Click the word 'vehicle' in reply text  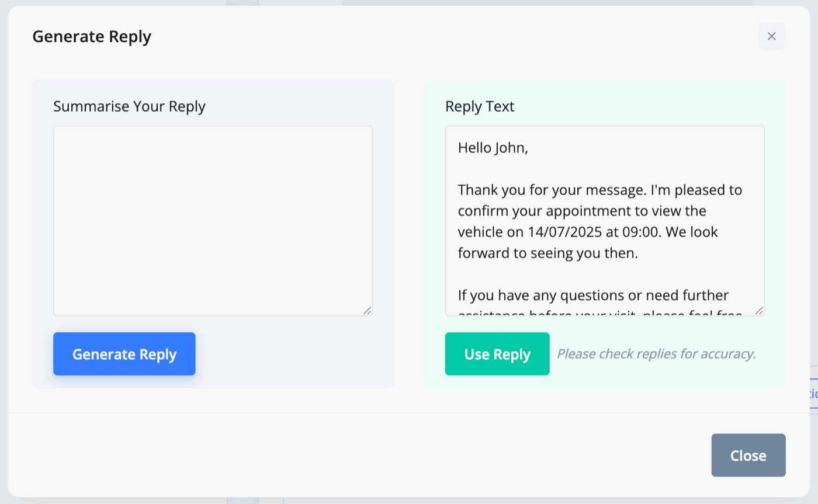[x=476, y=232]
